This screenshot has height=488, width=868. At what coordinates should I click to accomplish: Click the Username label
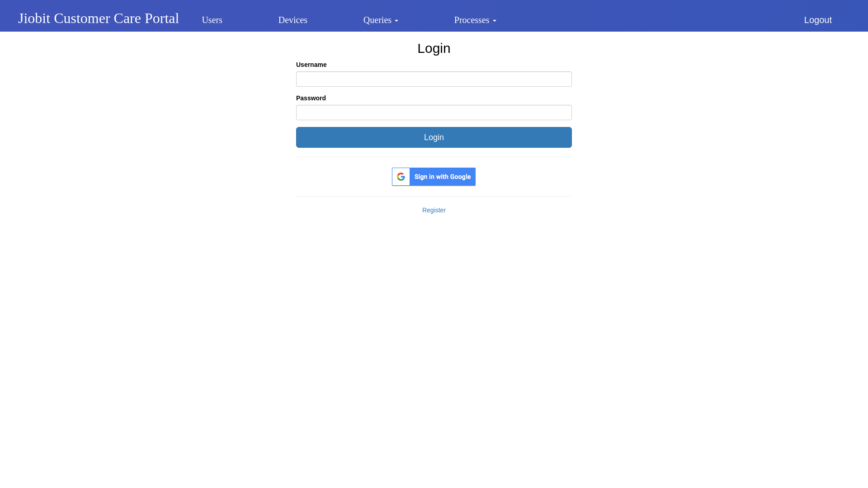(311, 65)
